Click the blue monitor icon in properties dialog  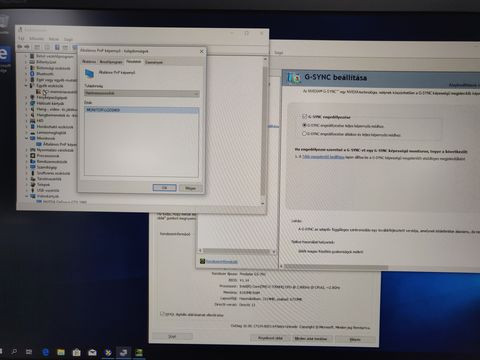pos(89,73)
